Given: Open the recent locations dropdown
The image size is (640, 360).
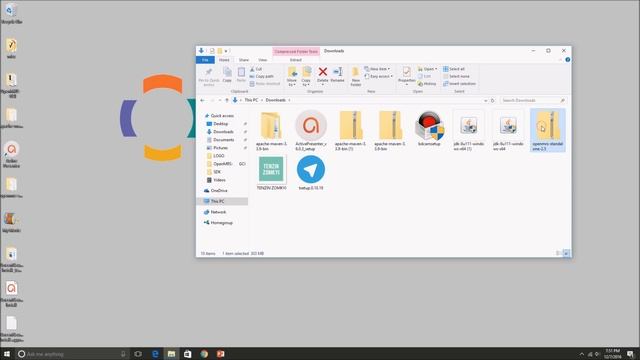Looking at the screenshot, I should click(220, 100).
